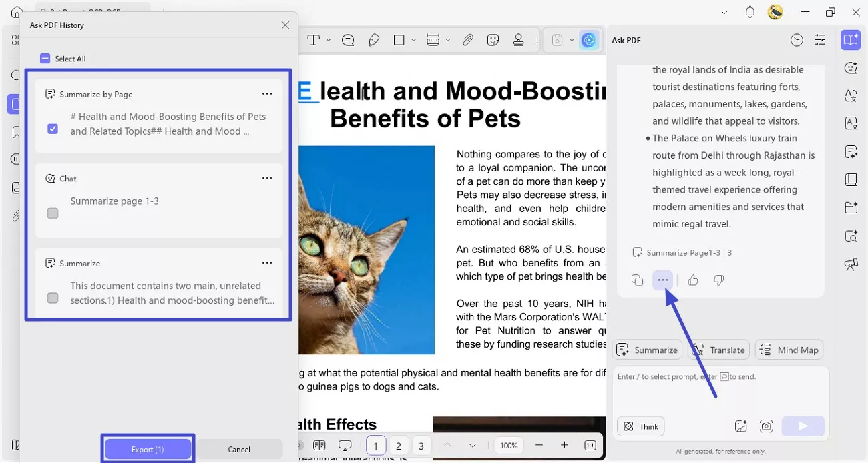Open the book sidebar icon

coord(851,180)
